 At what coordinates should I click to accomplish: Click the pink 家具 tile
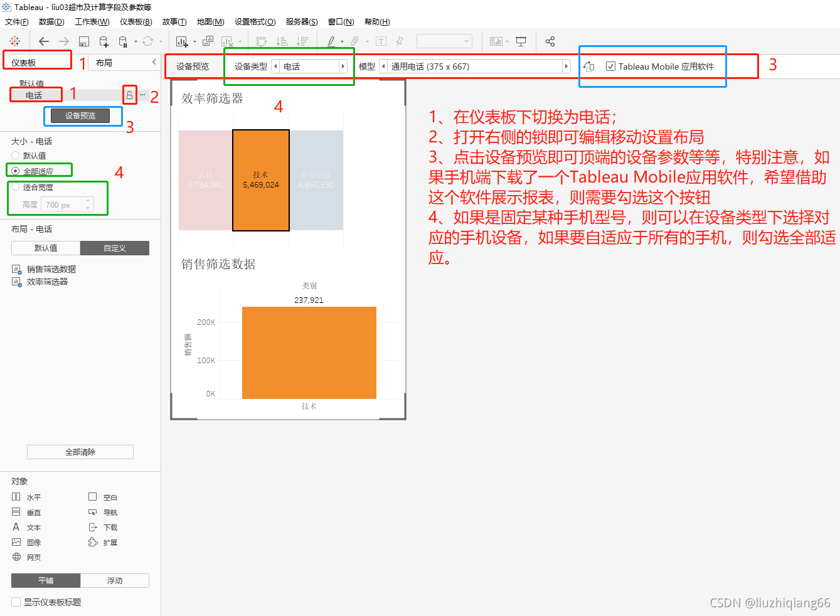tap(206, 181)
